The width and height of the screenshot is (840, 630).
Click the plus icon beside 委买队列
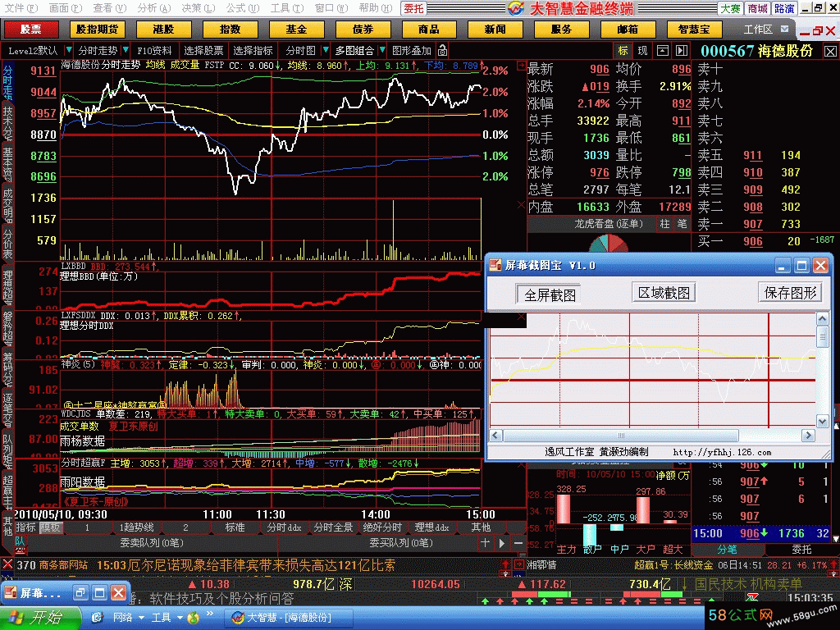[485, 543]
